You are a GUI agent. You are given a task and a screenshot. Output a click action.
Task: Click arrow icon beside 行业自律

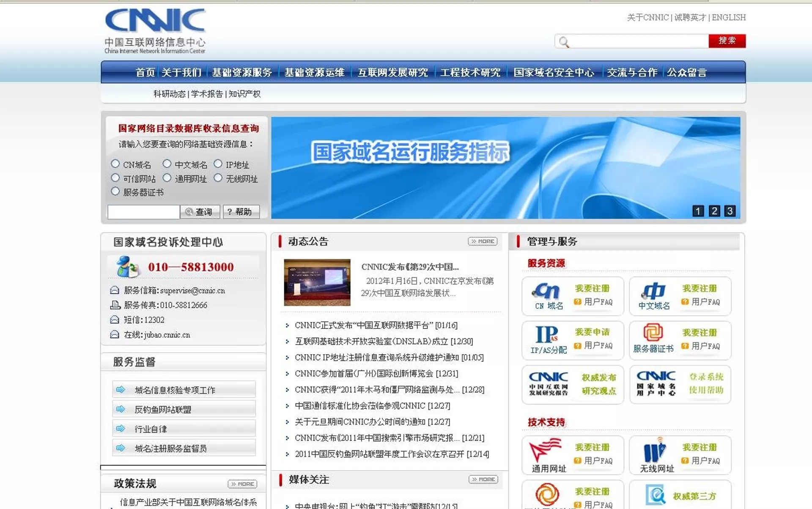pos(121,428)
